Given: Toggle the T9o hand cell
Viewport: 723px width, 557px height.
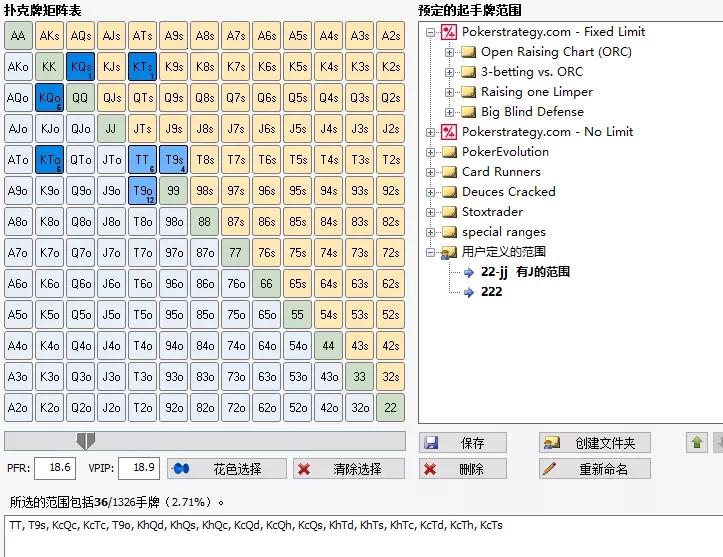Looking at the screenshot, I should pyautogui.click(x=142, y=190).
